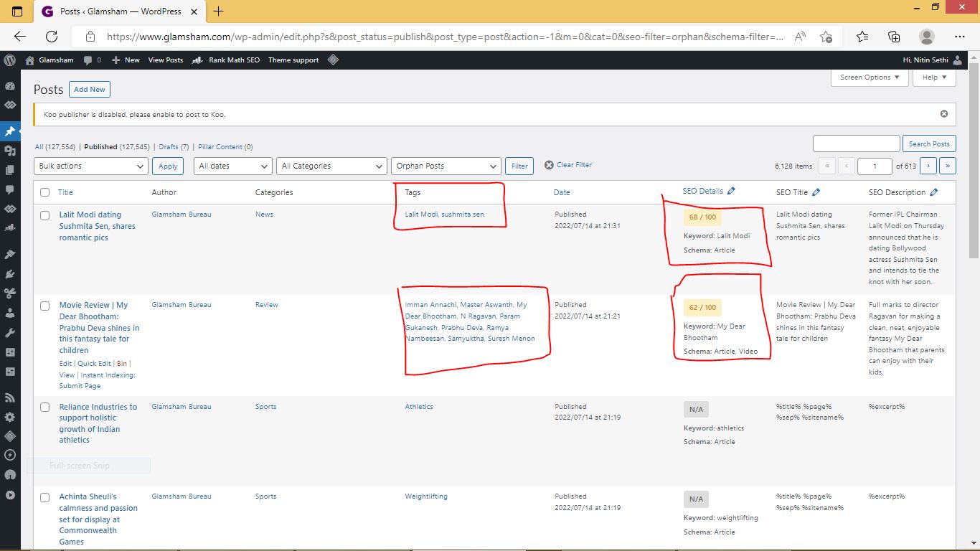This screenshot has height=551, width=980.
Task: Expand the All dates filter dropdown
Action: [x=233, y=166]
